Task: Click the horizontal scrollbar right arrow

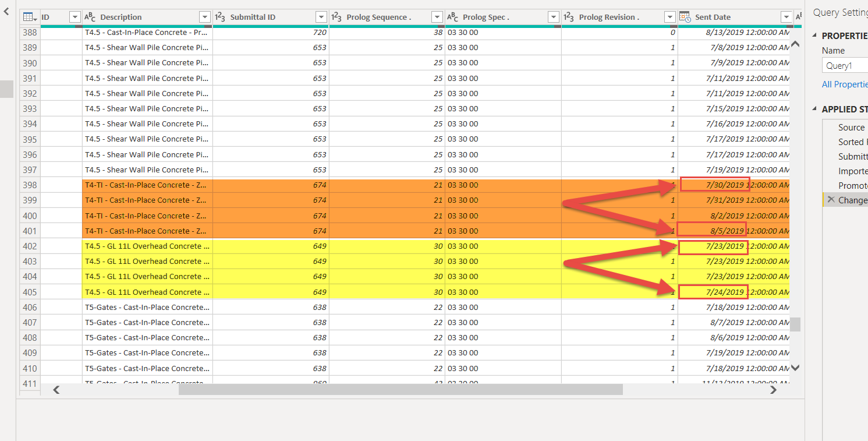Action: [773, 390]
